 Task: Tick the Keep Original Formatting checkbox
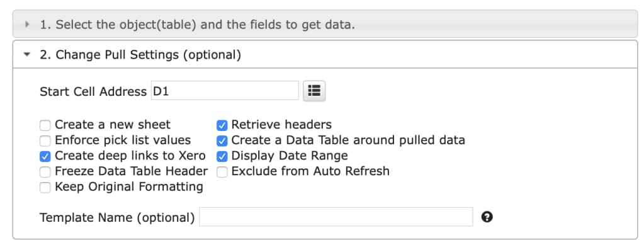(45, 187)
